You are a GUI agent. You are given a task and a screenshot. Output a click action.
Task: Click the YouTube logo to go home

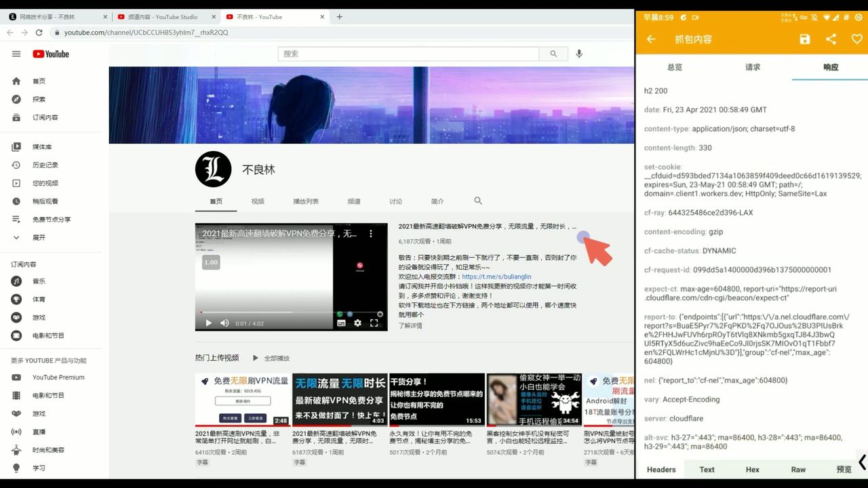tap(50, 54)
